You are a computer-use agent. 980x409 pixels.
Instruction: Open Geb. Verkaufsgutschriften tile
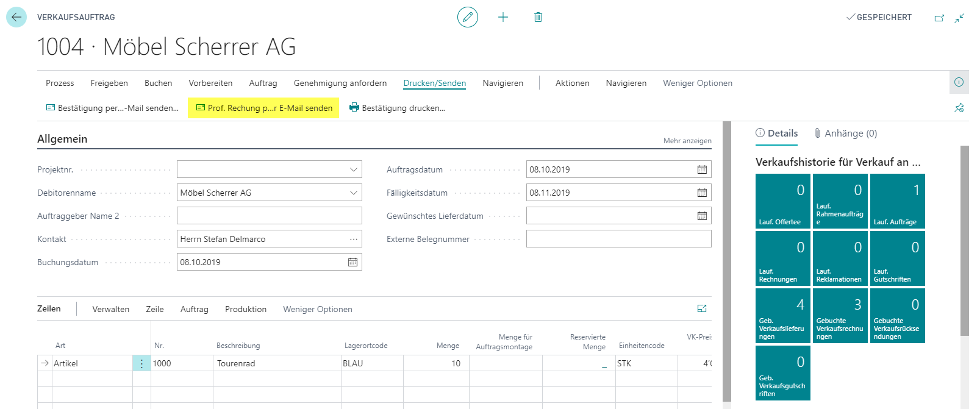[783, 373]
